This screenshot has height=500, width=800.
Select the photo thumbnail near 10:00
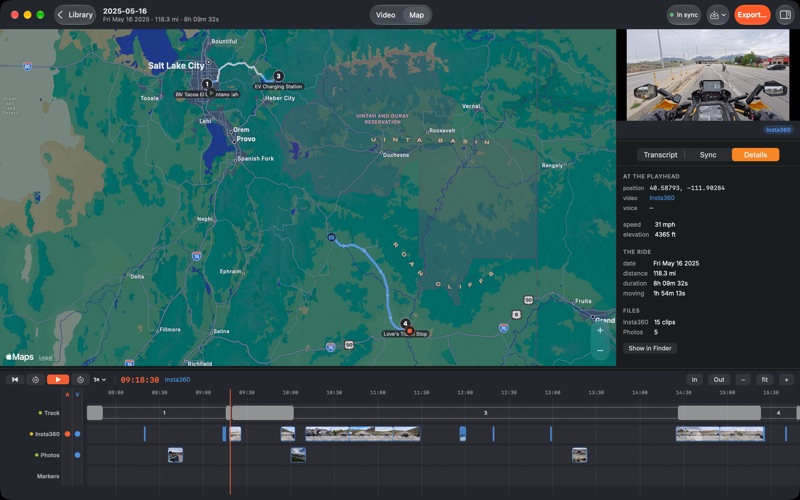[x=298, y=455]
